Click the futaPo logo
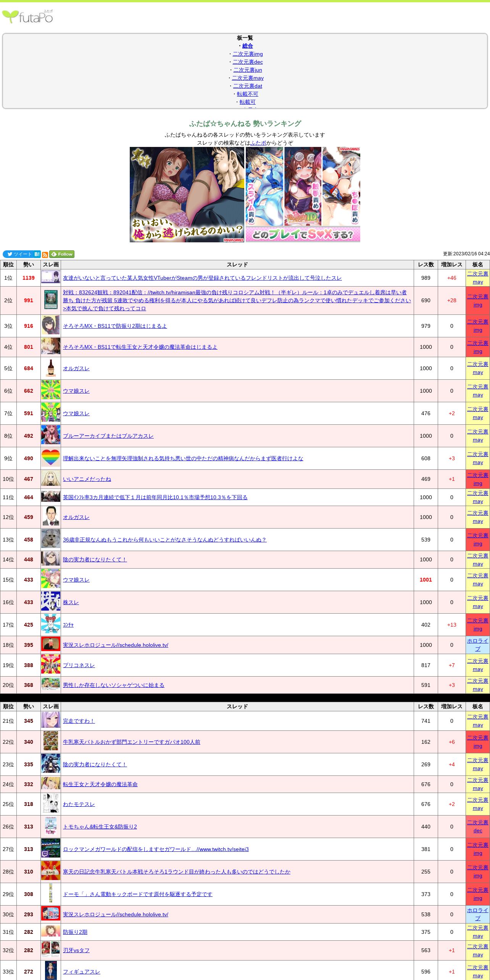The height and width of the screenshot is (980, 490). (x=28, y=17)
